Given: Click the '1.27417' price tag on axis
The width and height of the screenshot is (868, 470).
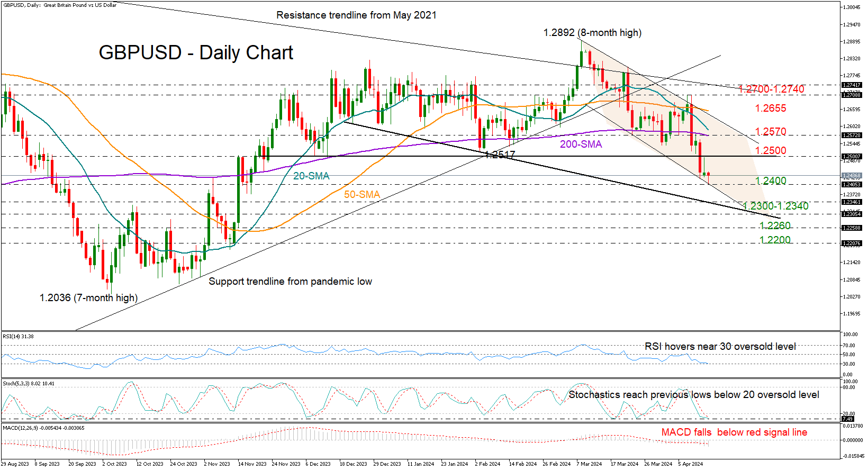Looking at the screenshot, I should point(852,85).
